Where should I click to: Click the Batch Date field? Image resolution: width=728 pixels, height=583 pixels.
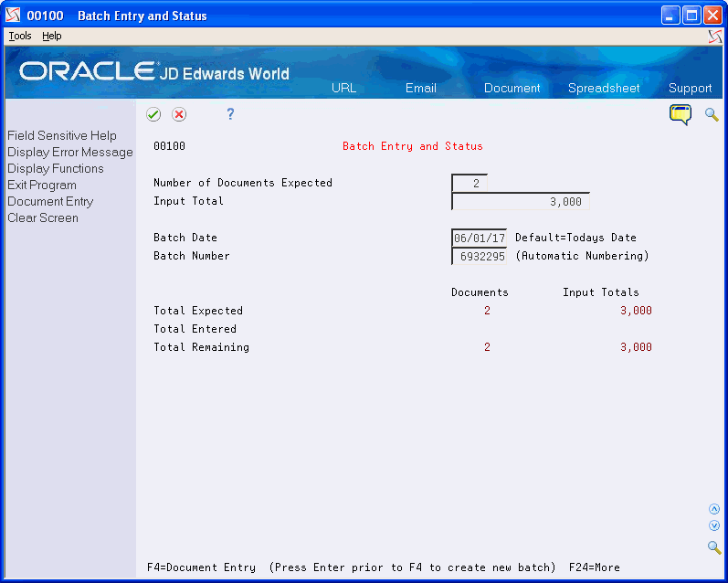pyautogui.click(x=479, y=238)
